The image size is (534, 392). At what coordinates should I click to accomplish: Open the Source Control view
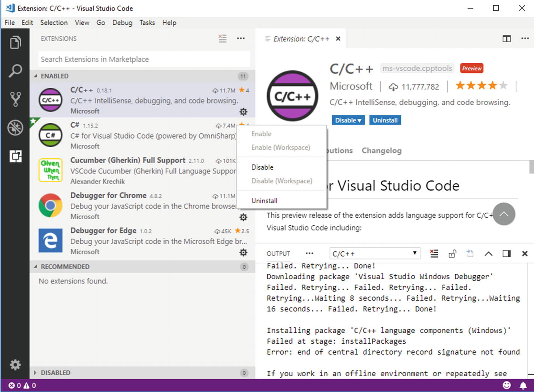[x=15, y=99]
